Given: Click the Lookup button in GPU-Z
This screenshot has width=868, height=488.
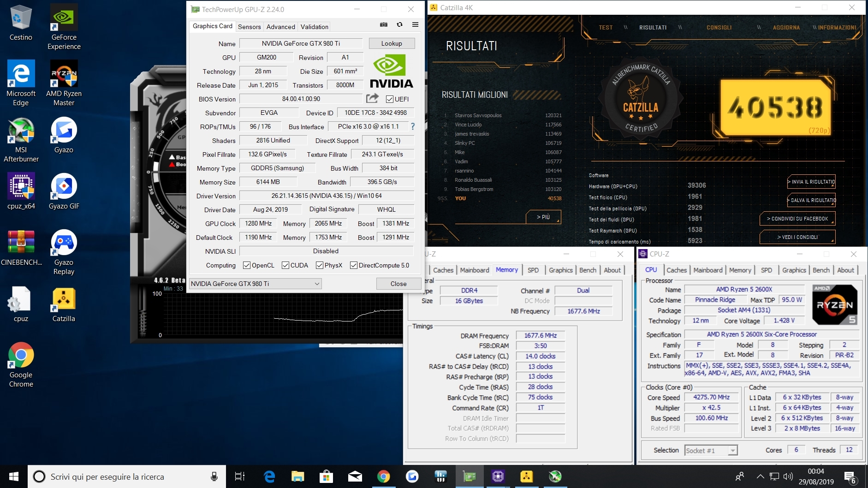Looking at the screenshot, I should (392, 43).
